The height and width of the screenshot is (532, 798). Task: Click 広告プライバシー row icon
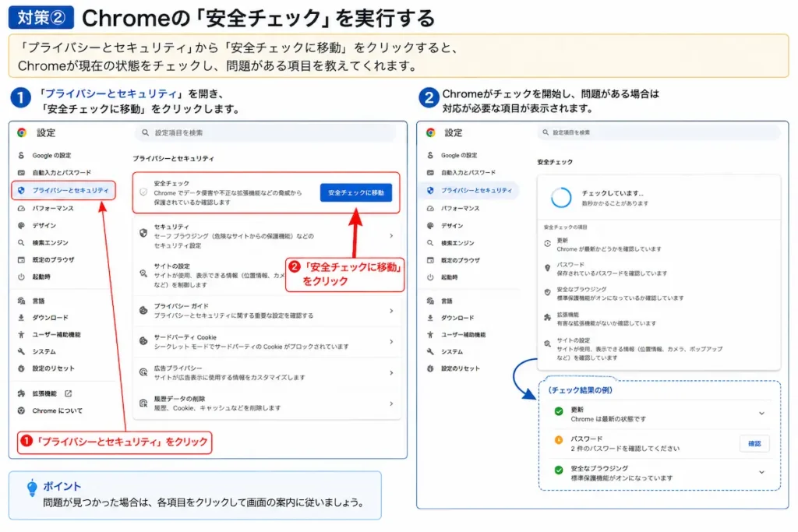(x=143, y=372)
